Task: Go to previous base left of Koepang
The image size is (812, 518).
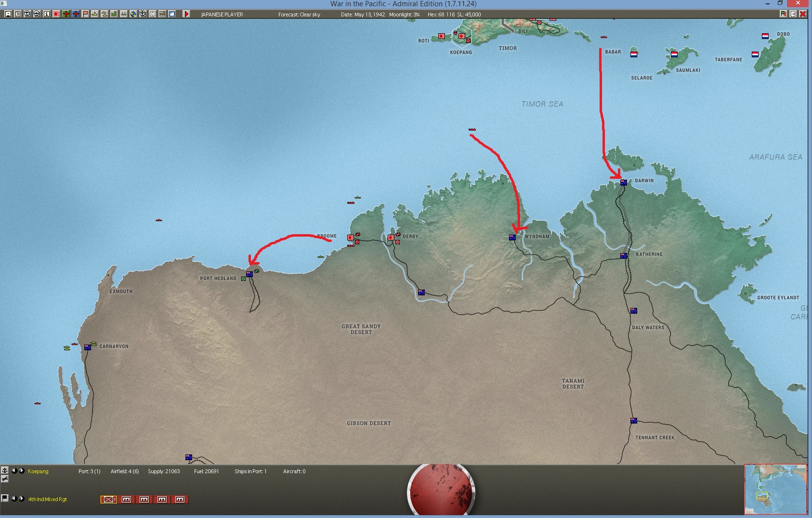Action: click(x=14, y=471)
